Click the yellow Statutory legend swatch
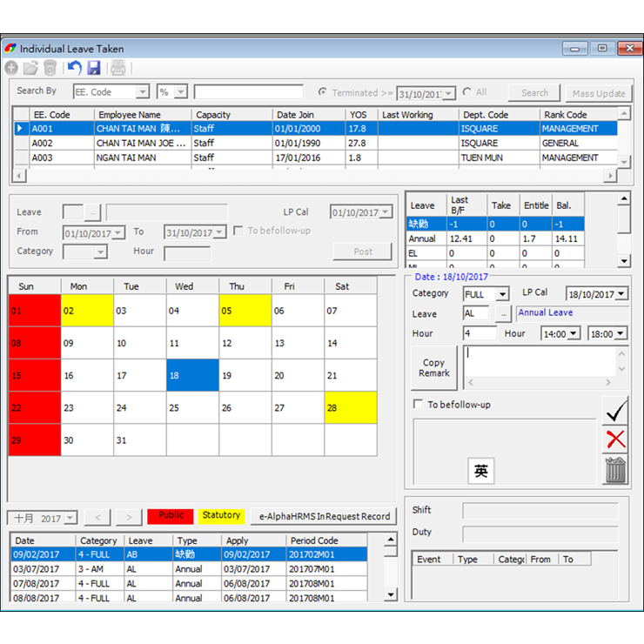The width and height of the screenshot is (644, 644). coord(221,516)
